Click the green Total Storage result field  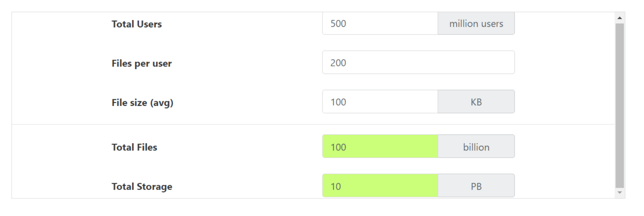click(x=380, y=186)
